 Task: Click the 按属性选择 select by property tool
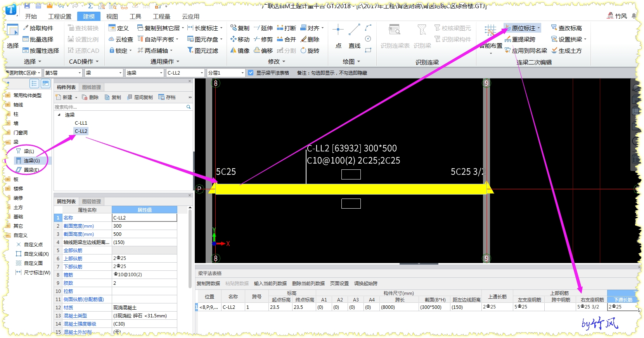coord(41,51)
